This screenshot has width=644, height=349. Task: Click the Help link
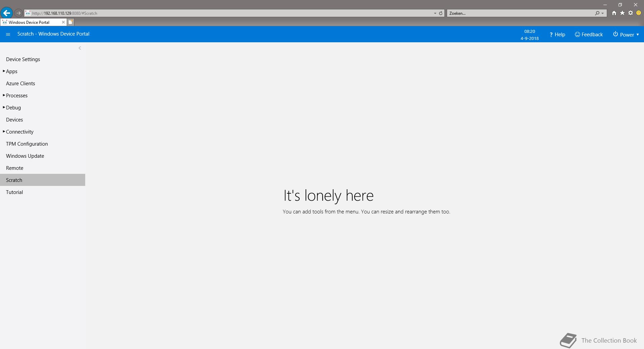click(557, 35)
